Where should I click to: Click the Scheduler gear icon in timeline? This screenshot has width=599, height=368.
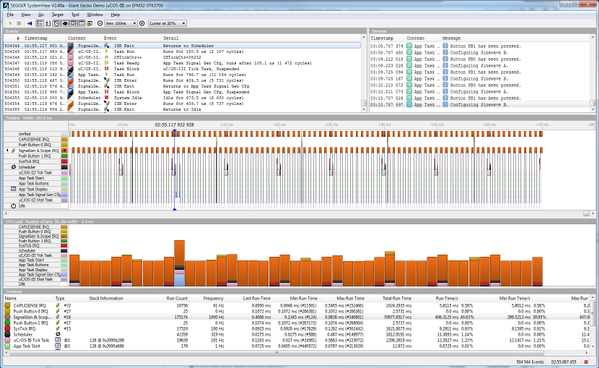[x=13, y=167]
